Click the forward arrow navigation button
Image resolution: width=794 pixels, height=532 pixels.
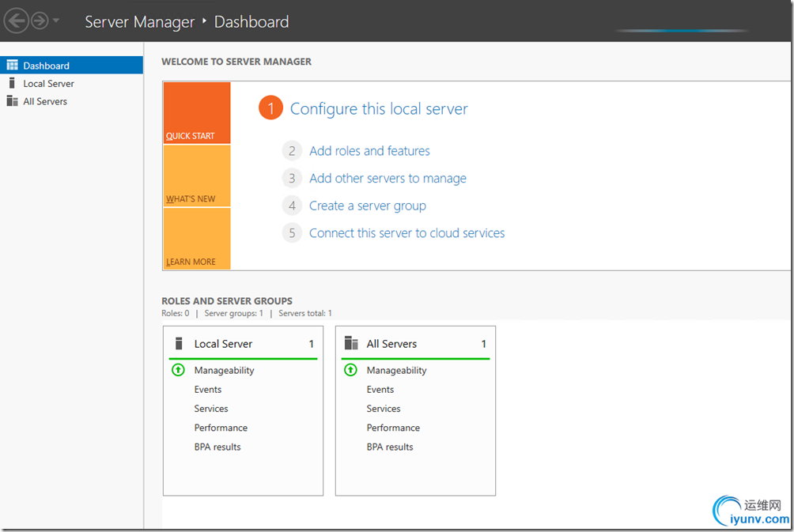40,21
